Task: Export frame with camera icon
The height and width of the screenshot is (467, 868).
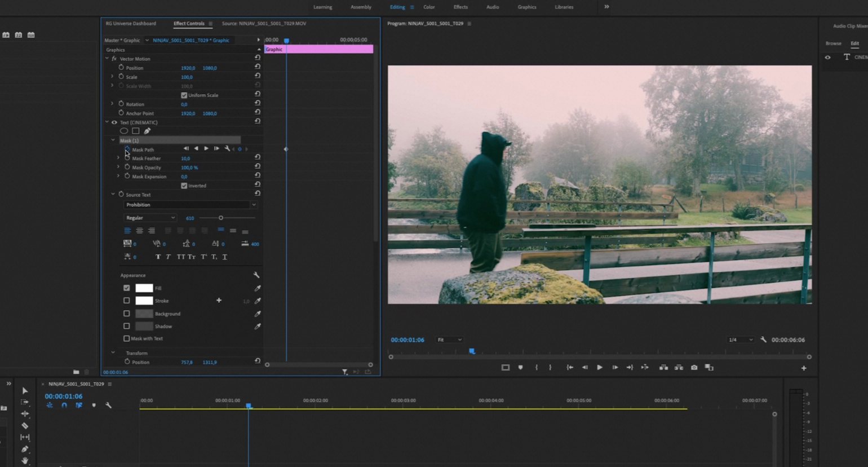Action: [x=694, y=368]
